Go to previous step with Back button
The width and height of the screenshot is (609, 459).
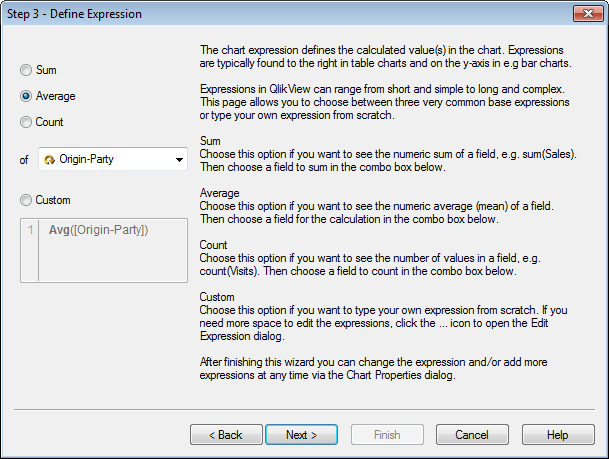(226, 435)
